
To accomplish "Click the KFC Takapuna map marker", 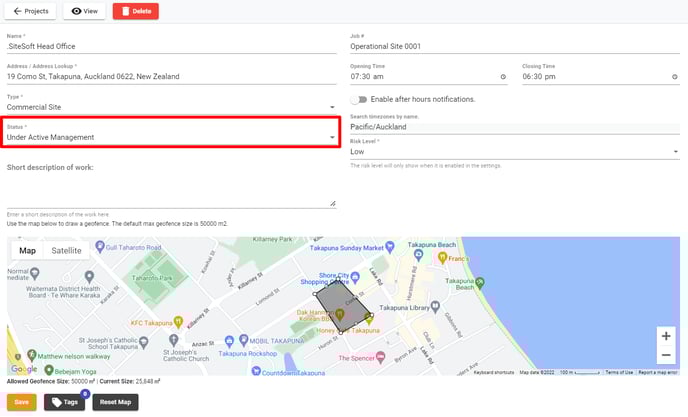I will point(177,321).
